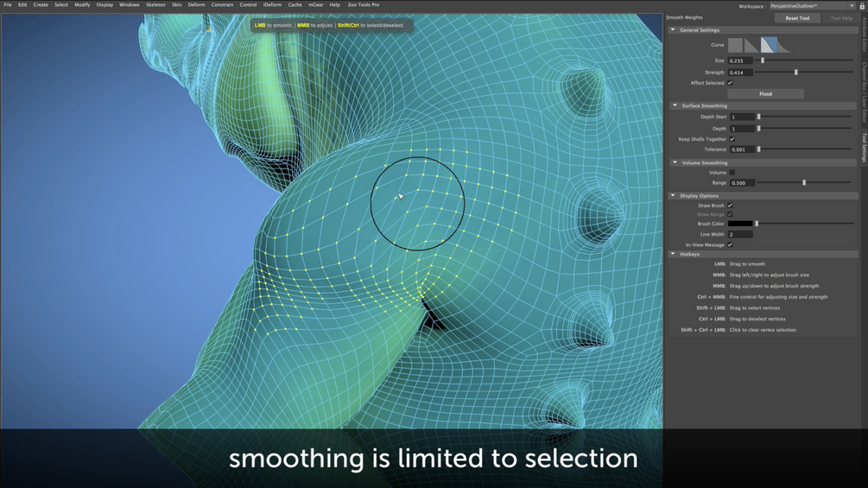Select the highlighted smooth curve falloff icon
This screenshot has height=488, width=868.
click(769, 45)
